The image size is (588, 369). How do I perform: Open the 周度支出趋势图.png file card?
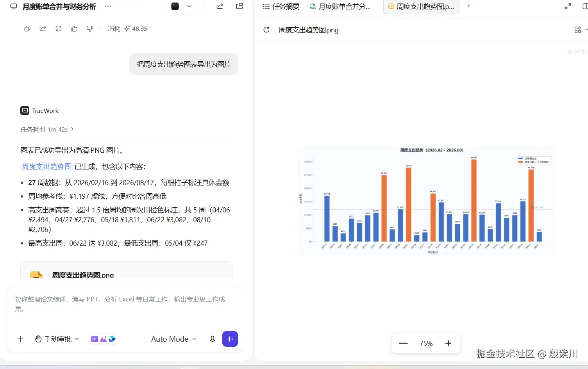[x=126, y=271]
